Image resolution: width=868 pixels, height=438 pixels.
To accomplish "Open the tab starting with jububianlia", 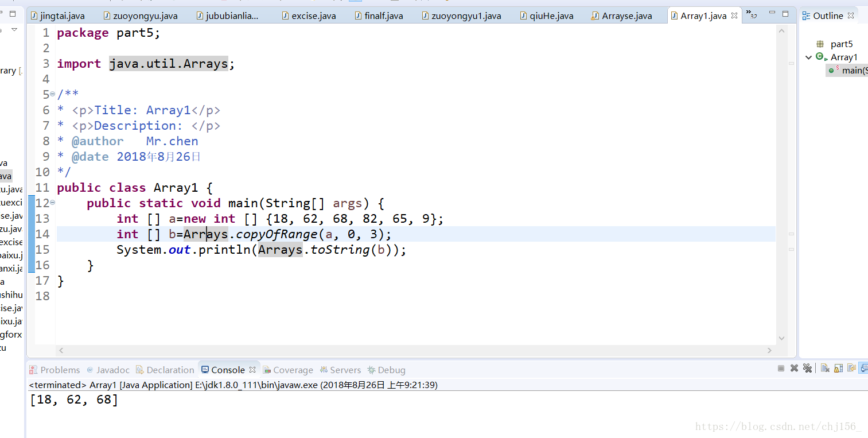I will coord(227,16).
